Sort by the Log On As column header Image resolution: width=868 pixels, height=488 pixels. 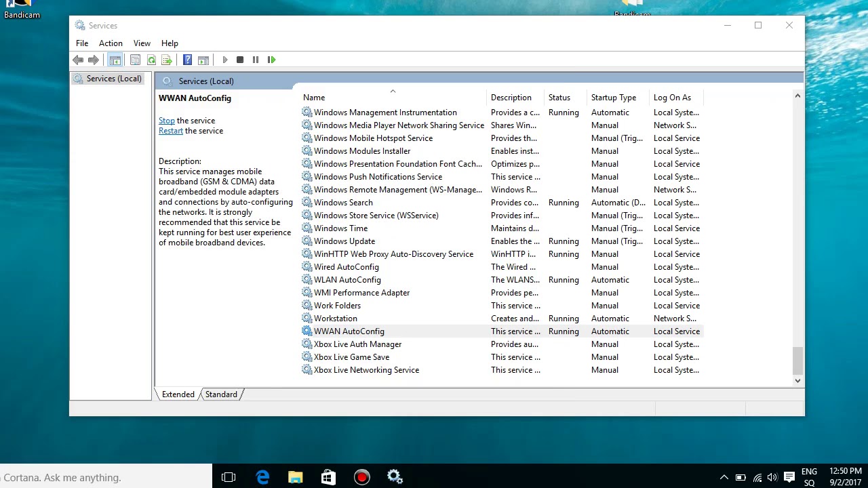[676, 98]
